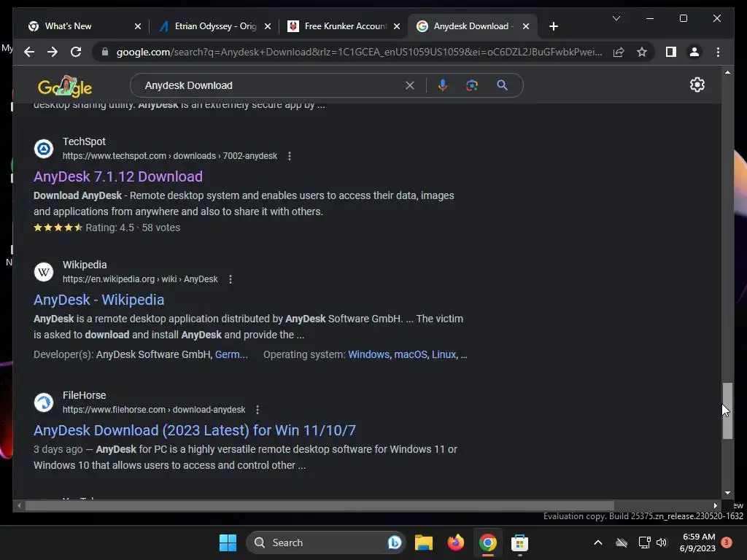Open network status tray icon

644,542
